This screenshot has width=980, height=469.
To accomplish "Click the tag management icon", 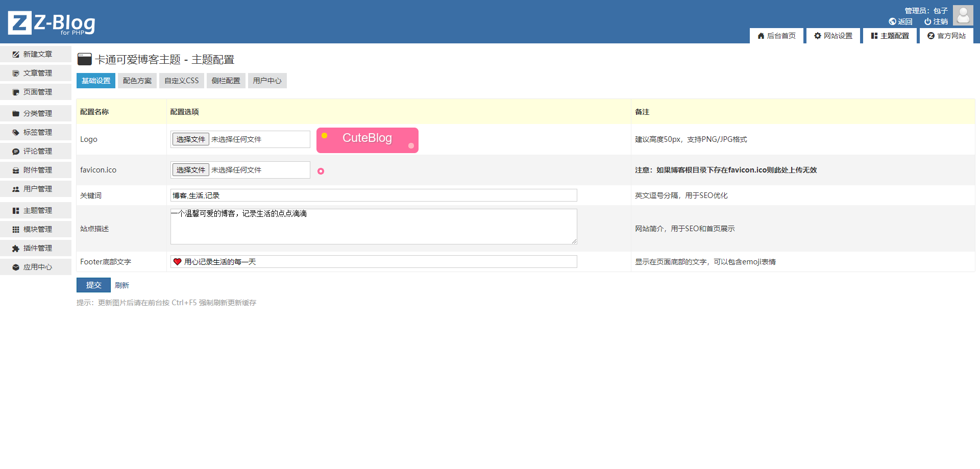I will (x=16, y=132).
